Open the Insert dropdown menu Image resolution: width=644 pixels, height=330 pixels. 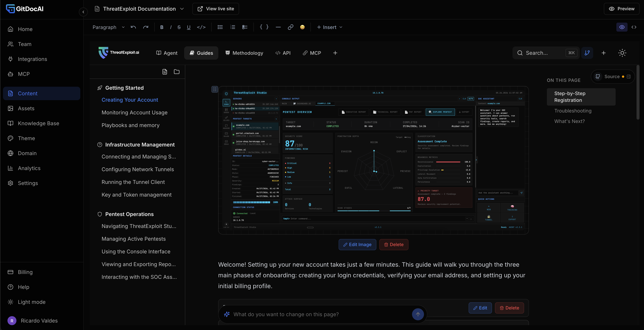[329, 27]
